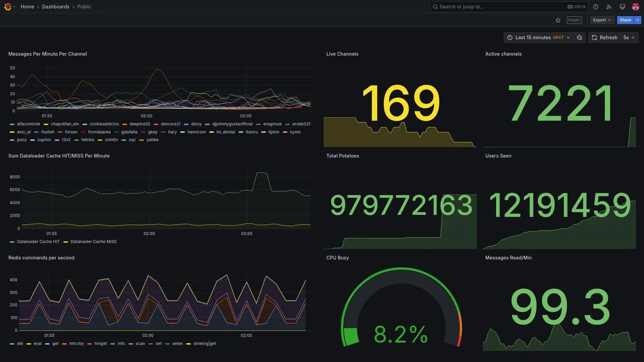644x362 pixels.
Task: Toggle the hmget series in Redis legend
Action: point(98,344)
